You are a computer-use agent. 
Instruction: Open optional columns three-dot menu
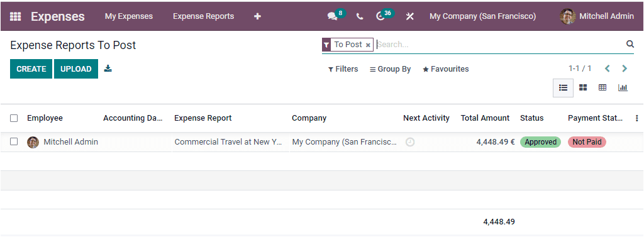point(636,118)
